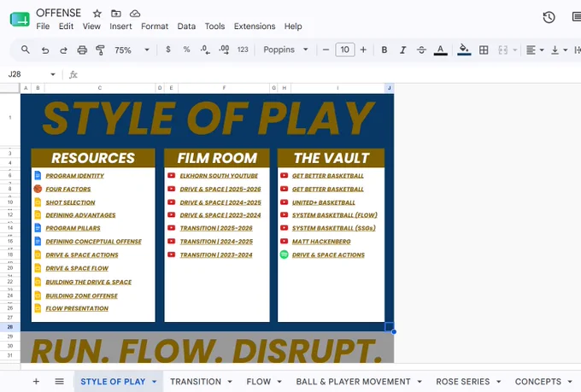Open TRANSITION | 2025-2026 link
Image resolution: width=581 pixels, height=392 pixels.
(x=216, y=228)
